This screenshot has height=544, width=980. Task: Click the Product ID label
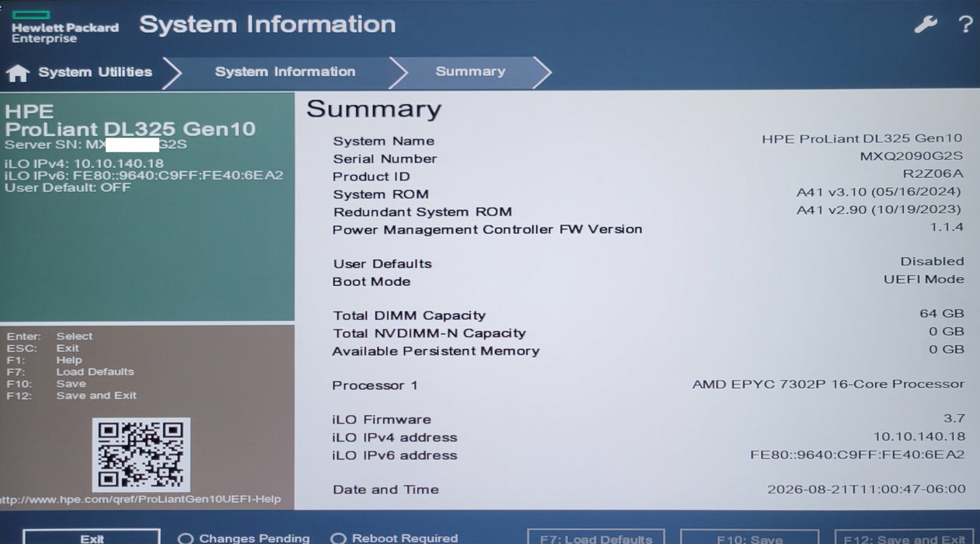point(371,176)
